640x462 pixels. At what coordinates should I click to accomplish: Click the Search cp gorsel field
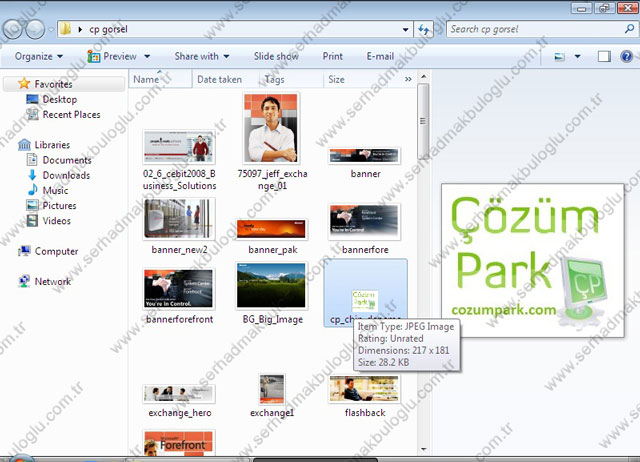[x=541, y=29]
